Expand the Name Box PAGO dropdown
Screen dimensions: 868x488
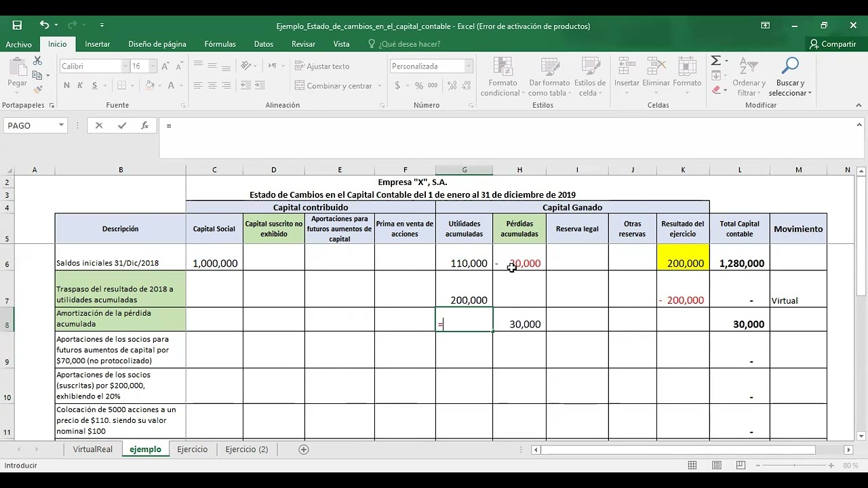pyautogui.click(x=61, y=125)
